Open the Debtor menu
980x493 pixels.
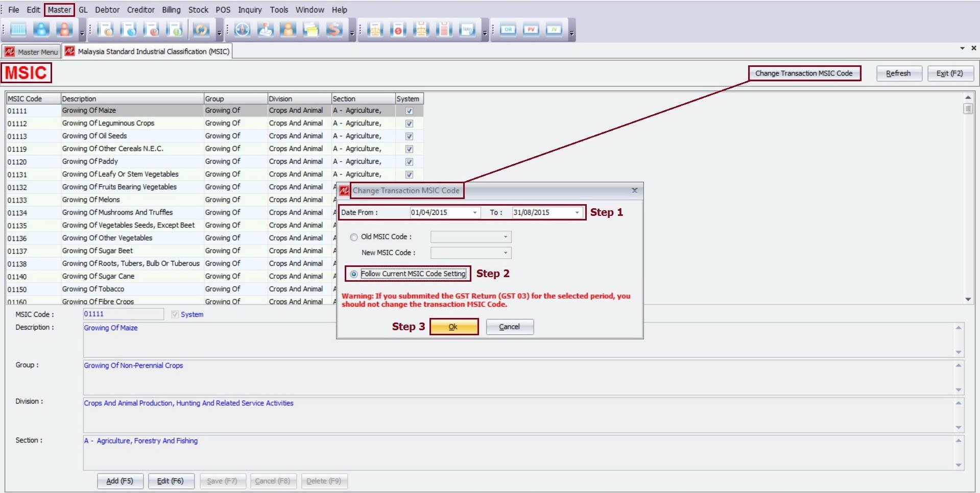tap(107, 10)
